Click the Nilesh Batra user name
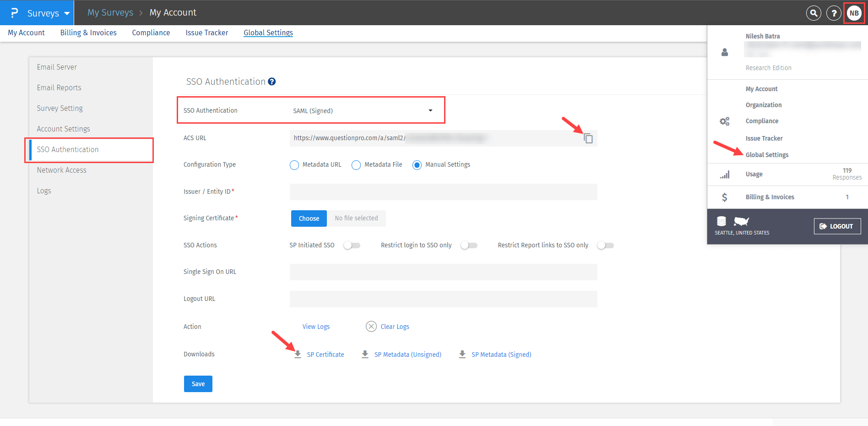The image size is (868, 426). tap(763, 36)
